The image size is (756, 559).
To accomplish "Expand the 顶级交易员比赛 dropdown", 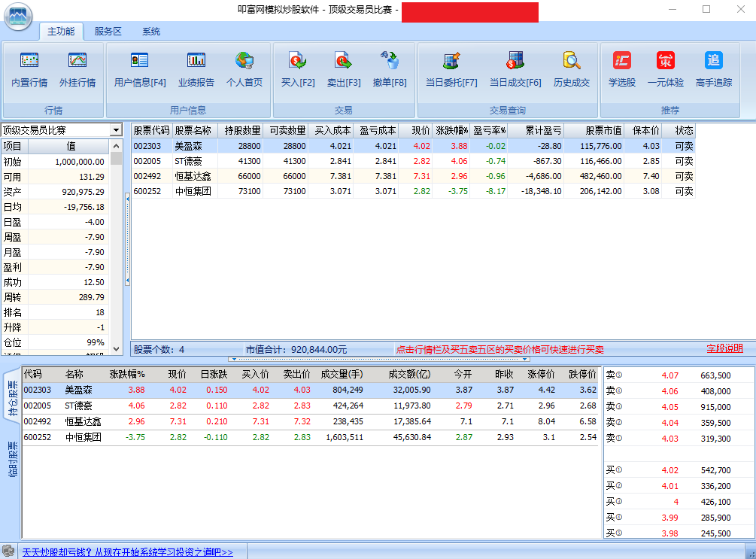I will 115,130.
